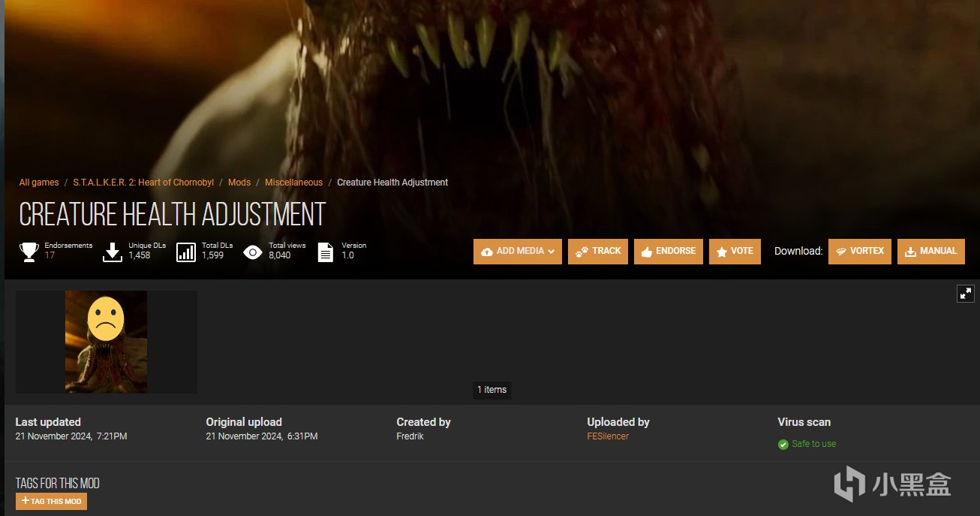Start a Manual download
980x516 pixels.
[931, 252]
